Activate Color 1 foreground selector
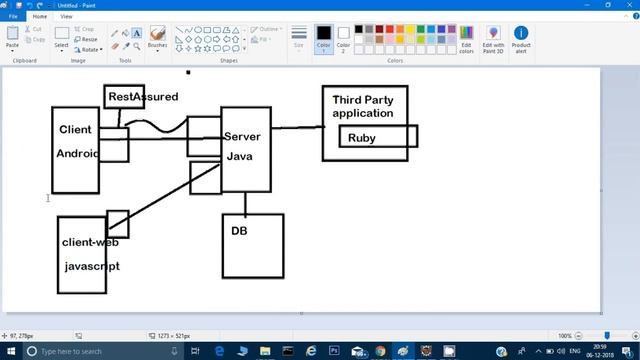Image resolution: width=640 pixels, height=360 pixels. (323, 39)
